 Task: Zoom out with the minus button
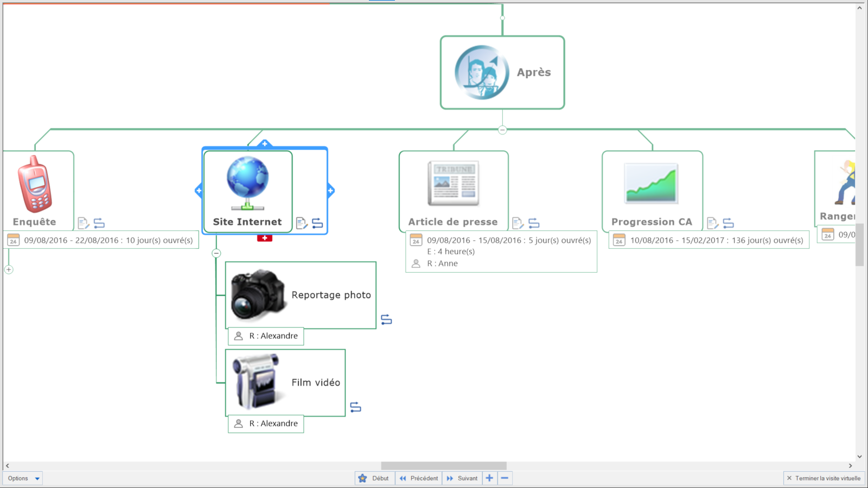505,478
